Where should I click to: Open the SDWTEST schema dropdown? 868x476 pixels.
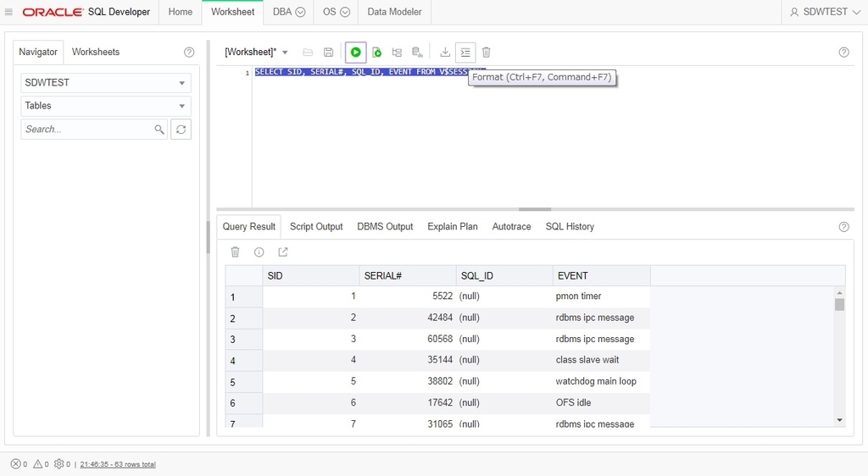(x=106, y=83)
